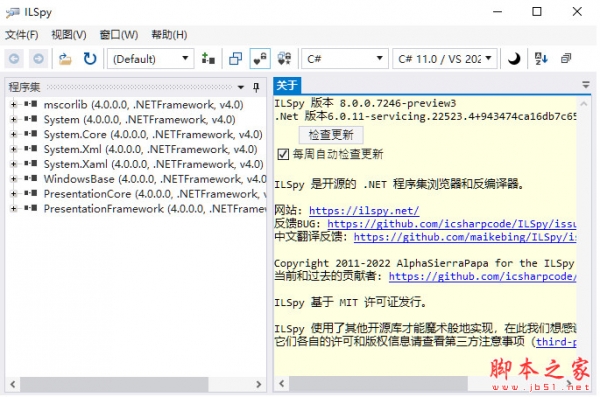Click the 检查更新 button
This screenshot has width=600, height=397.
(x=331, y=135)
